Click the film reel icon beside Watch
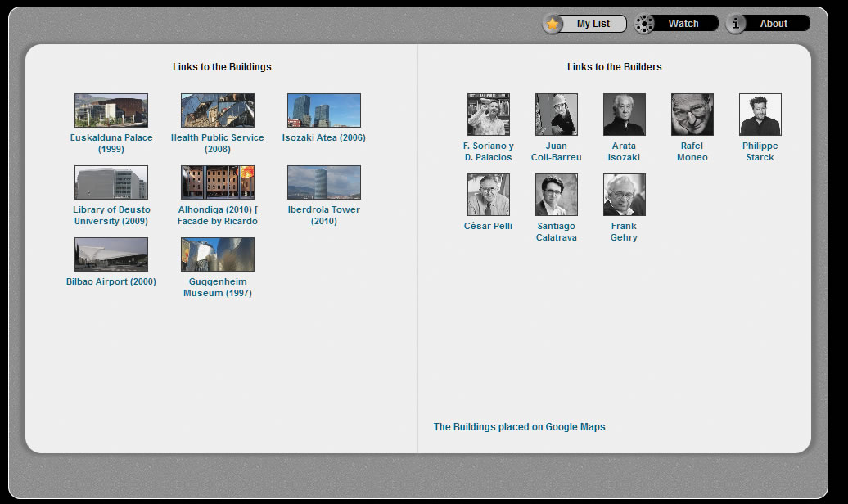 tap(644, 24)
